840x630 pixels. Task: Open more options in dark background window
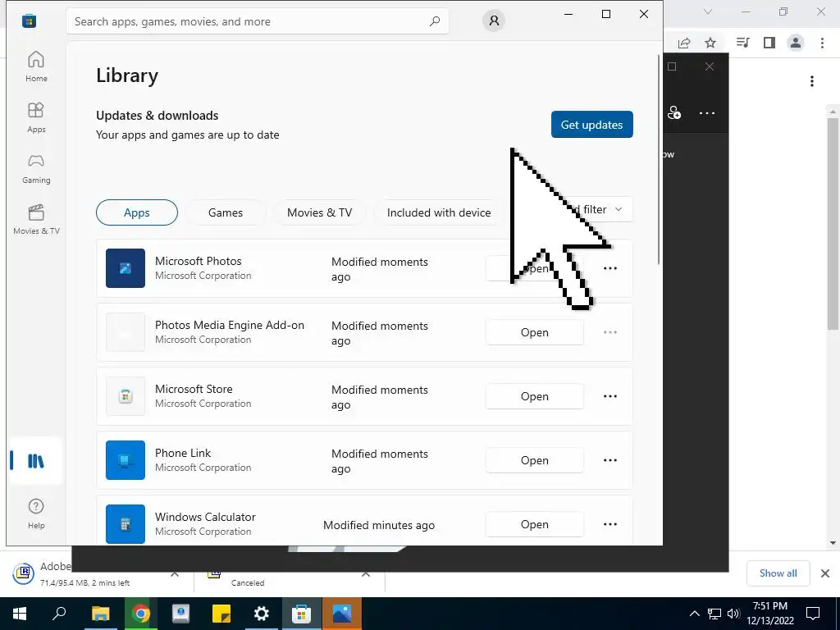point(707,113)
